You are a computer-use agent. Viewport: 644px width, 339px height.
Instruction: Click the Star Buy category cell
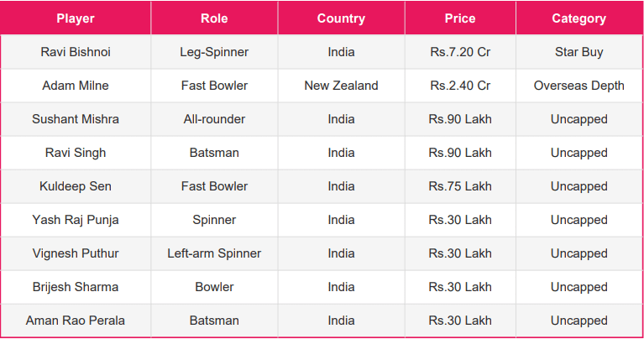click(x=579, y=52)
